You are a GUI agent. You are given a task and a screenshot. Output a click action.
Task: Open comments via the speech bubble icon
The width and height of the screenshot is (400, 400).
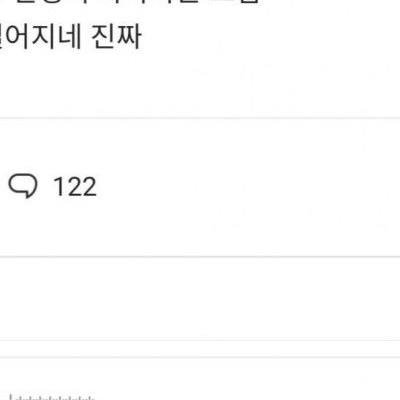point(23,186)
